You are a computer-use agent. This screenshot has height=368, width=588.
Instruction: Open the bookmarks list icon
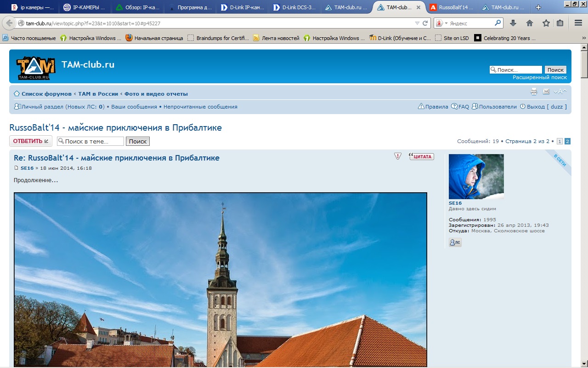[560, 23]
